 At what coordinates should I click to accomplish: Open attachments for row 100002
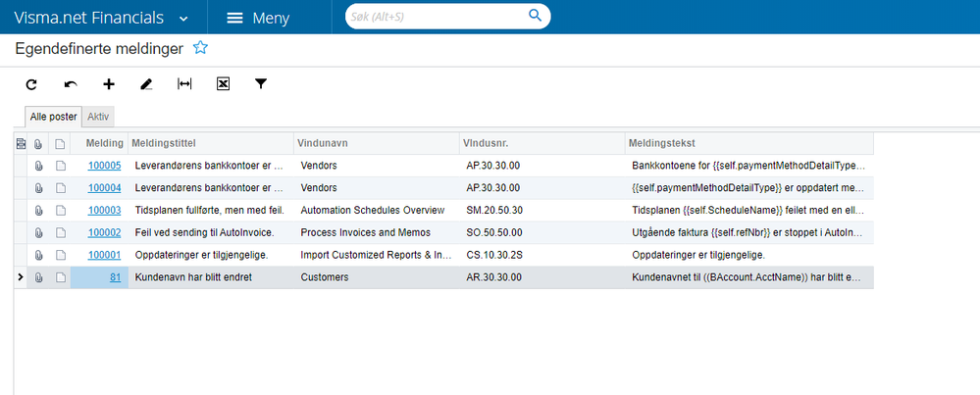click(x=38, y=232)
